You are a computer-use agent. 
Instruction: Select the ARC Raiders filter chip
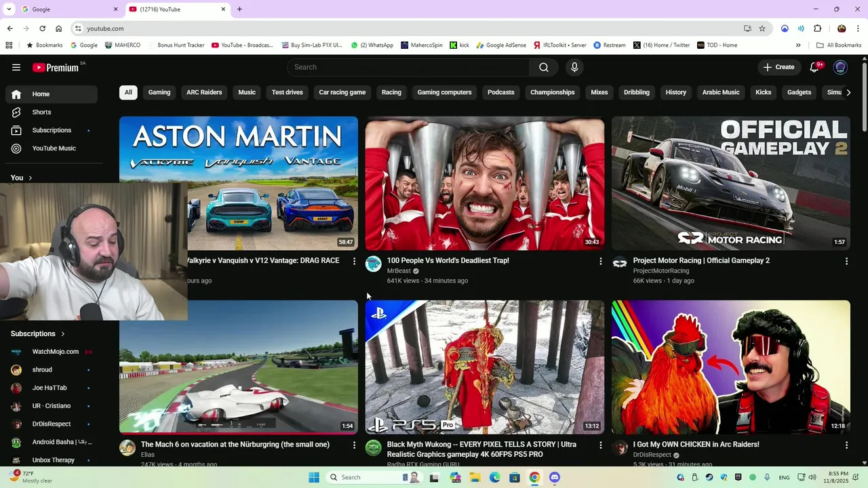204,92
